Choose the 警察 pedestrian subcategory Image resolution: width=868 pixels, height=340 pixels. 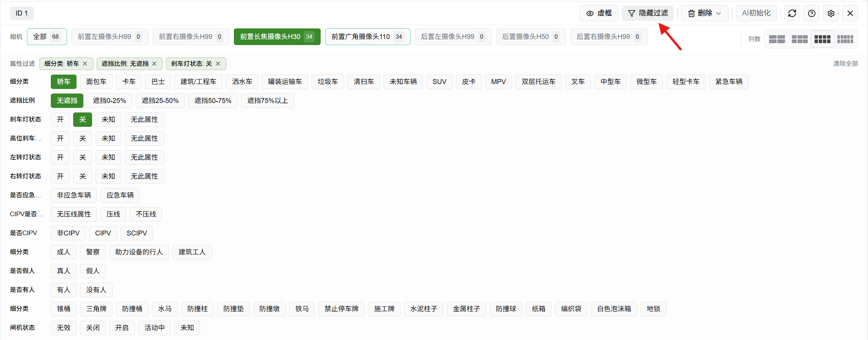click(x=93, y=252)
